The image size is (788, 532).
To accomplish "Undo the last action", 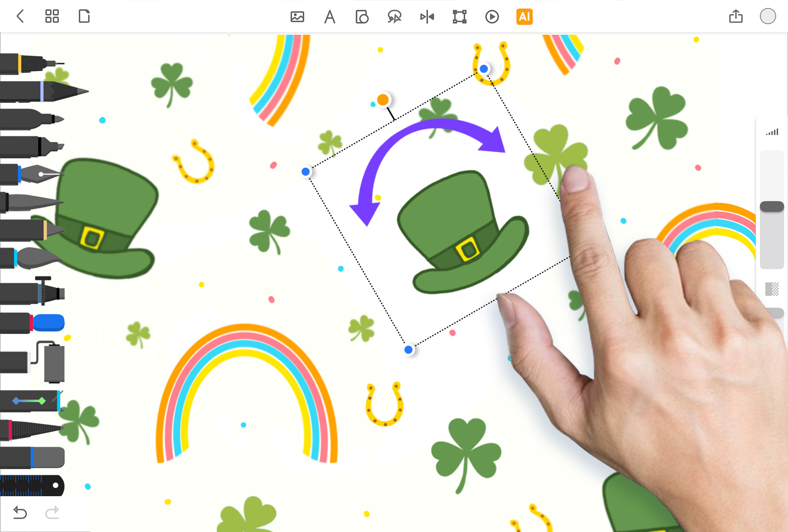I will coord(20,512).
